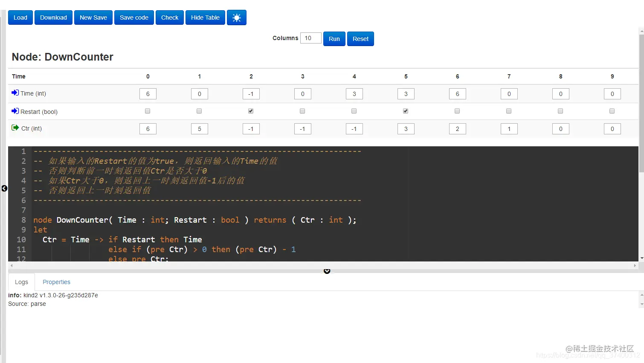Click the editor vertical scrollbar down arrow
The height and width of the screenshot is (363, 644).
641,258
